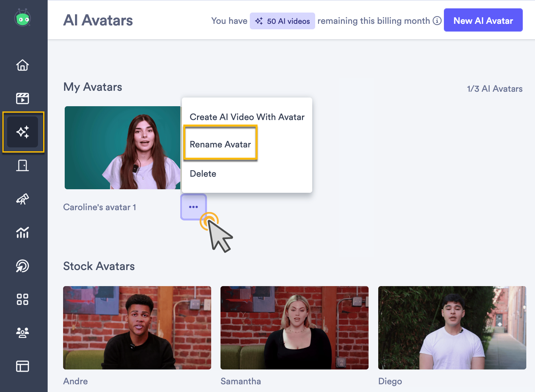The image size is (535, 392).
Task: Open the apps grid icon in the sidebar
Action: coord(22,299)
